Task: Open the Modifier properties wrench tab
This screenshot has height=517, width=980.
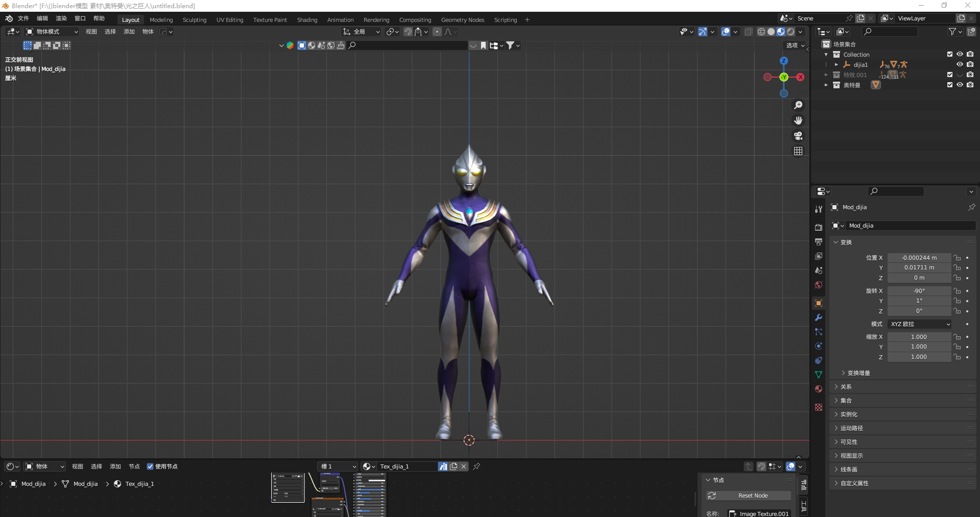Action: pyautogui.click(x=819, y=317)
